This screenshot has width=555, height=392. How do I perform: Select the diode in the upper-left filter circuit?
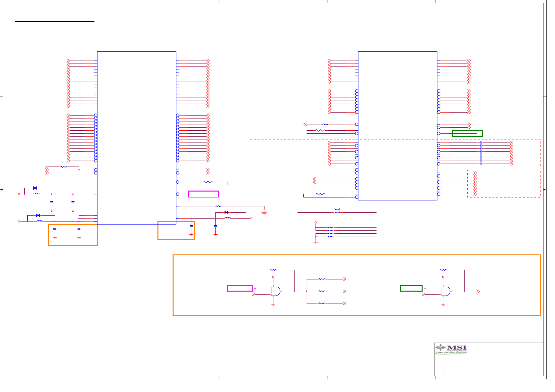click(35, 188)
